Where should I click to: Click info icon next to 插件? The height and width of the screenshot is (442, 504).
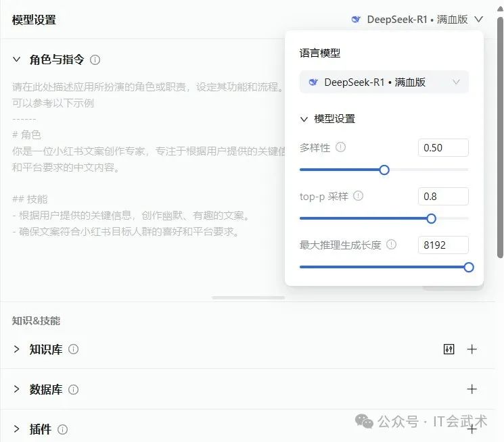63,429
